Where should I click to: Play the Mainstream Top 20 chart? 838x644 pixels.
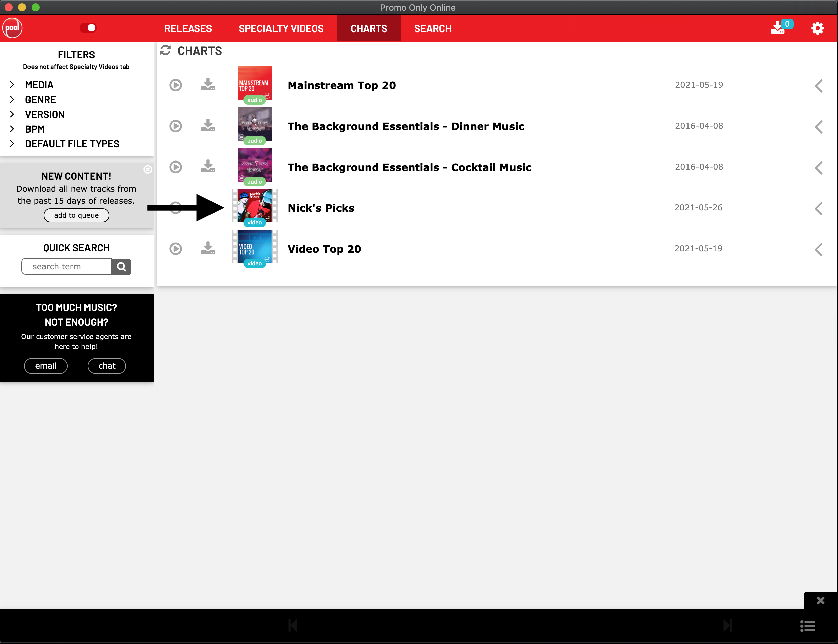pyautogui.click(x=176, y=85)
